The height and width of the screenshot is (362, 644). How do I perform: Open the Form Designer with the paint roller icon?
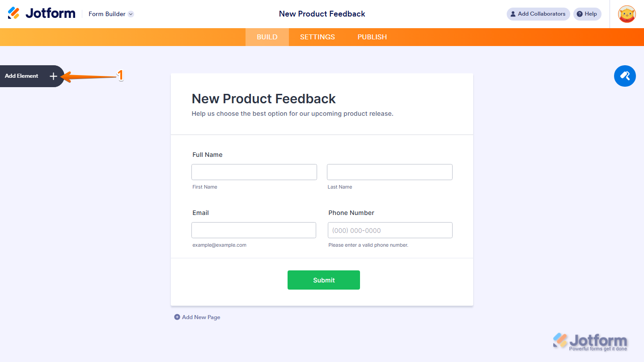(x=625, y=76)
